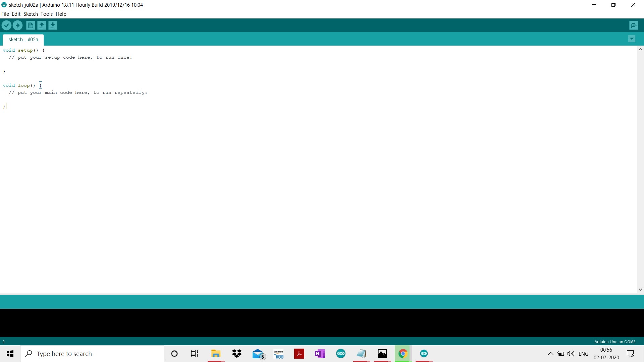644x362 pixels.
Task: Click the editor scrollbar up arrow
Action: pos(640,49)
